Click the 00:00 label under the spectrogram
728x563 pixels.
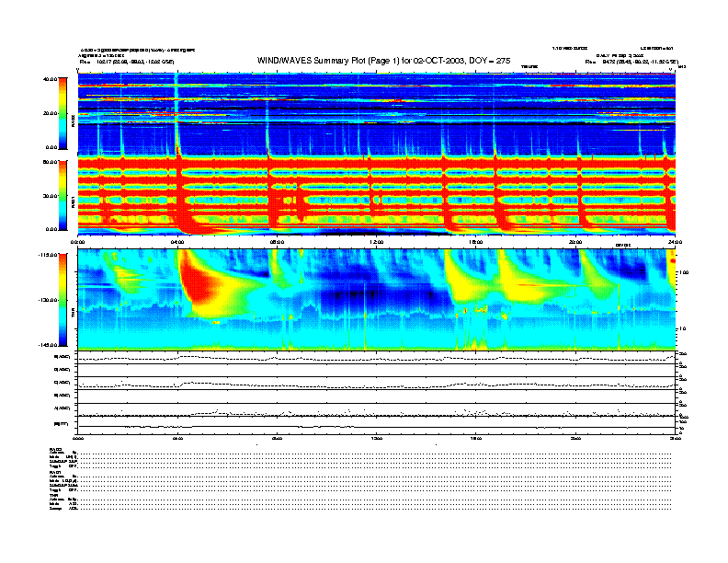point(77,242)
